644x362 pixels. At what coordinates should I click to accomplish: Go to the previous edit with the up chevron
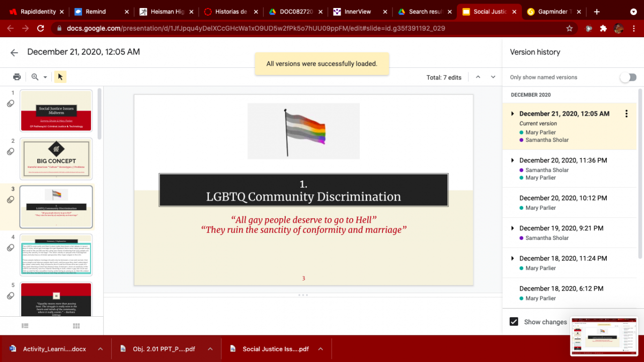[x=478, y=77]
